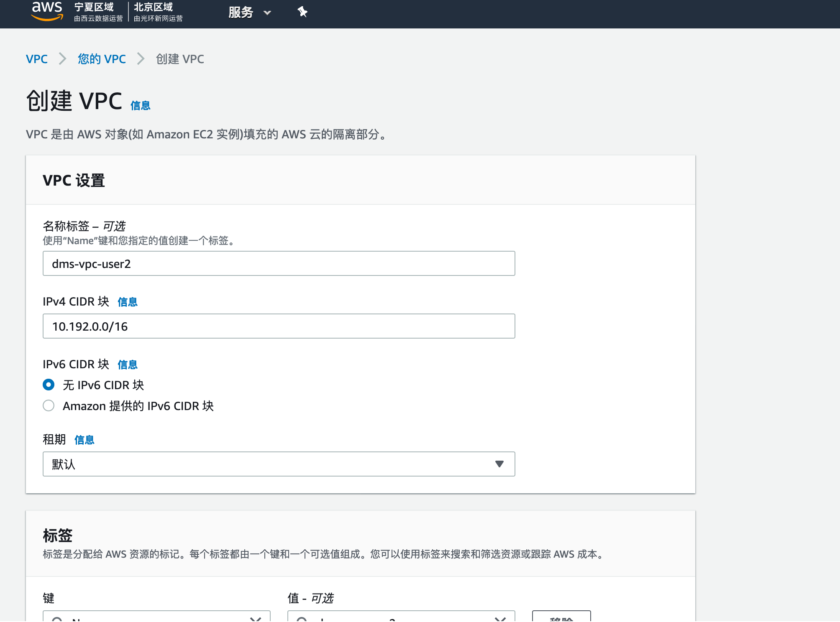
Task: Open the 您的 VPC breadcrumb link
Action: [102, 59]
